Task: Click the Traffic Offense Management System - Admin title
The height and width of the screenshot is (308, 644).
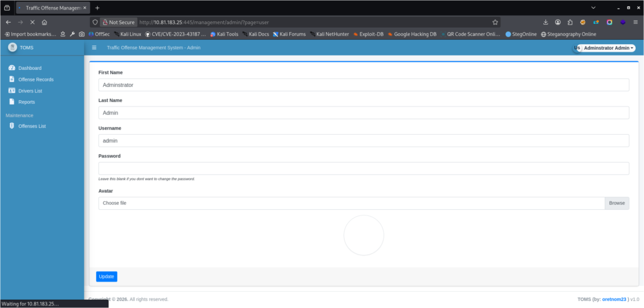Action: [153, 48]
